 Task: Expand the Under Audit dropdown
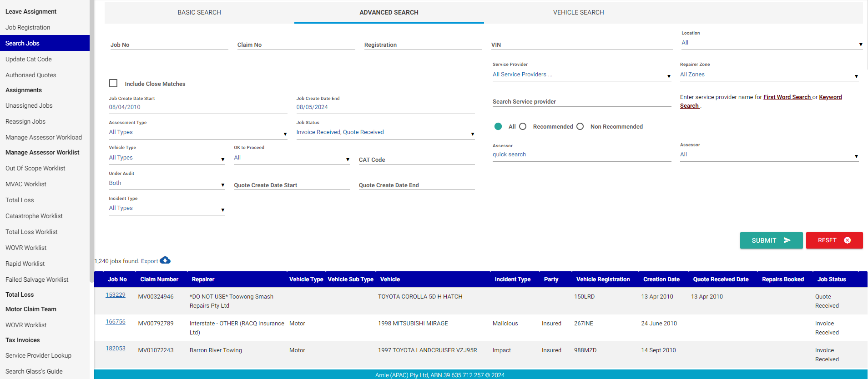167,184
